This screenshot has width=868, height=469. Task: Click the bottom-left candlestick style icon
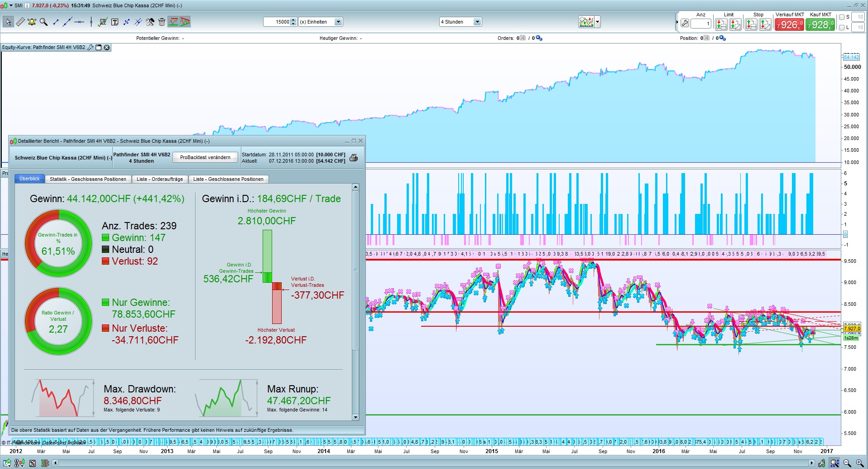coord(19,463)
